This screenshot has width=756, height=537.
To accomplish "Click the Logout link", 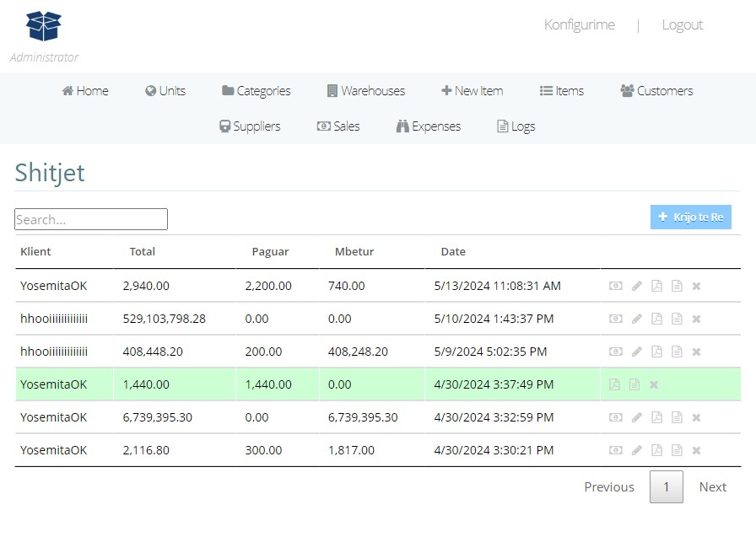I will point(682,24).
